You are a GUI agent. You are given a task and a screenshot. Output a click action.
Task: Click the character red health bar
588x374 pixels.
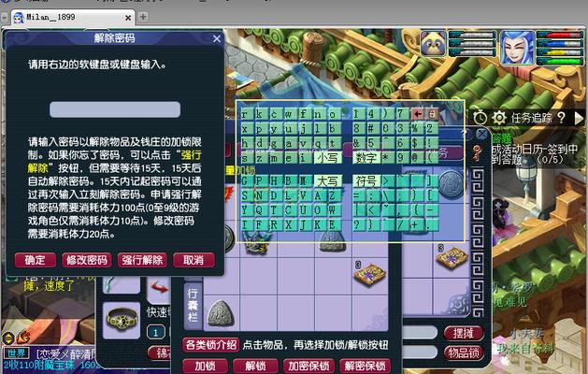point(560,35)
